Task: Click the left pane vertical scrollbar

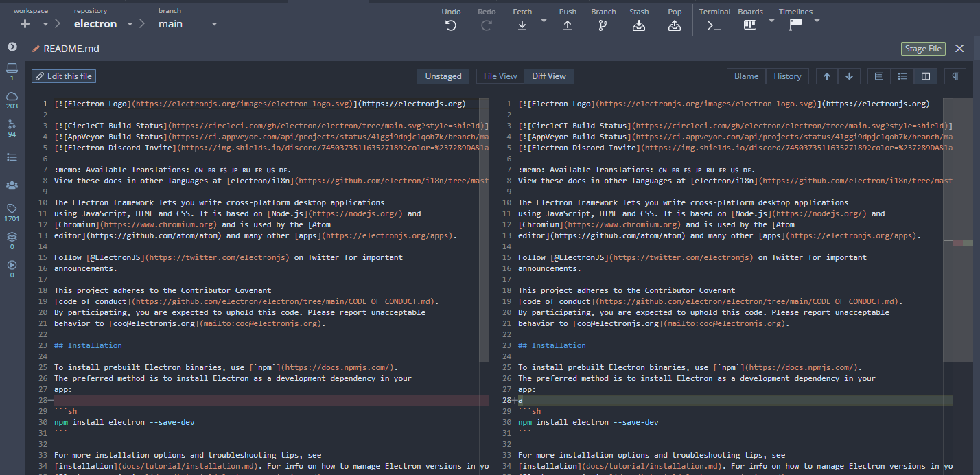Action: click(x=485, y=230)
